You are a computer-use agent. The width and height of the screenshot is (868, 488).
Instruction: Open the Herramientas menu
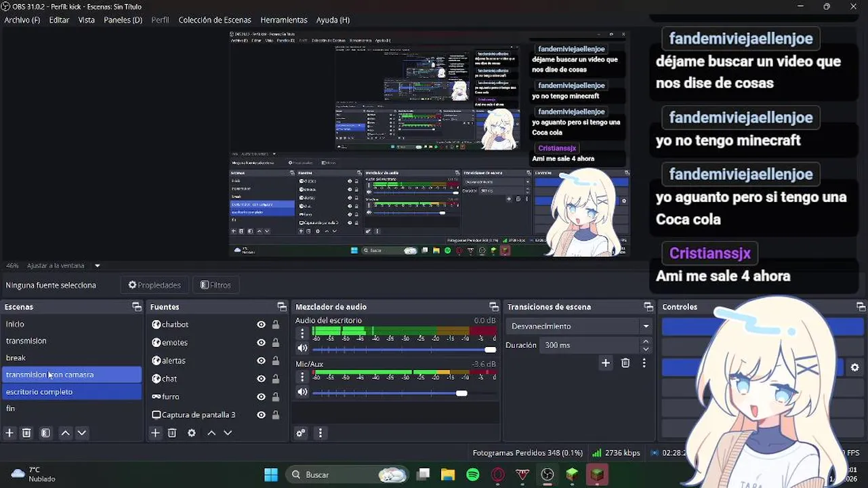tap(284, 20)
